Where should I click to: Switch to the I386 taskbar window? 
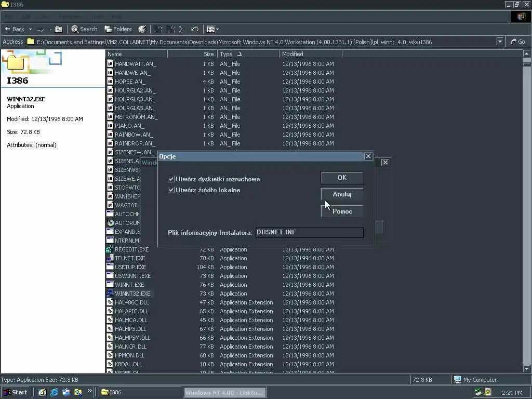(x=140, y=392)
